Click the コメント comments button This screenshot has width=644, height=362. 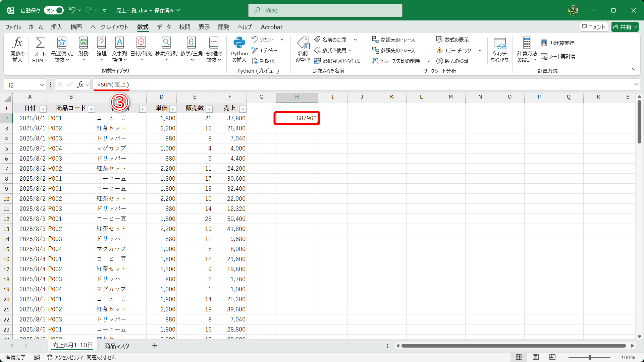point(594,27)
